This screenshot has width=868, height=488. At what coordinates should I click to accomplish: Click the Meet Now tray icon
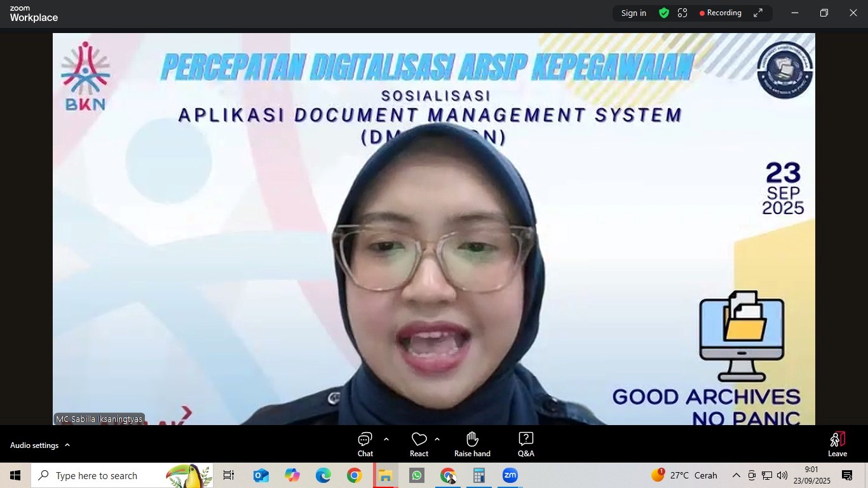click(752, 475)
